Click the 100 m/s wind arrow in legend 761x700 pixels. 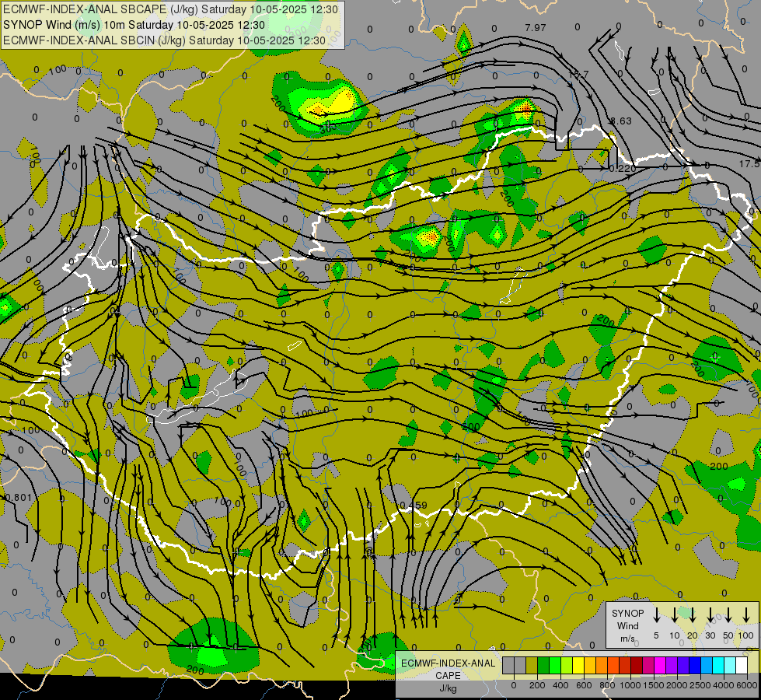(x=746, y=615)
